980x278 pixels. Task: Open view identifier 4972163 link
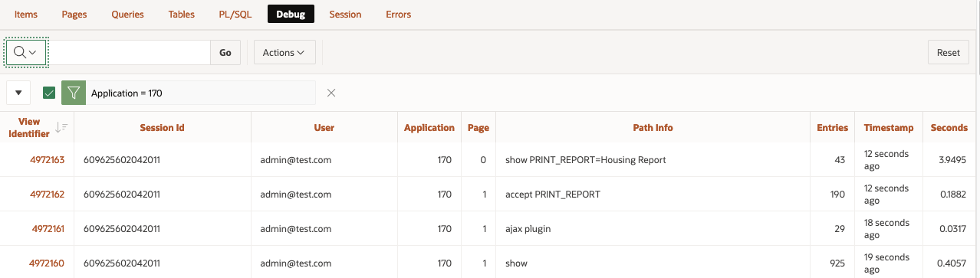coord(47,160)
